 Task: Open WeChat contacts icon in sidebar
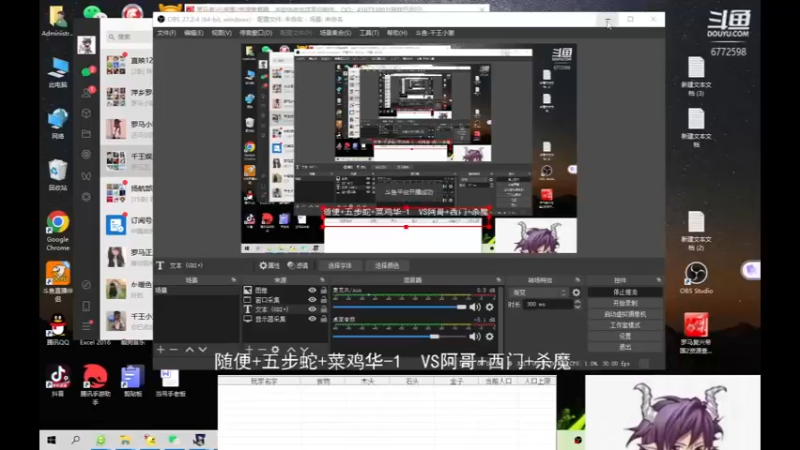click(x=86, y=93)
